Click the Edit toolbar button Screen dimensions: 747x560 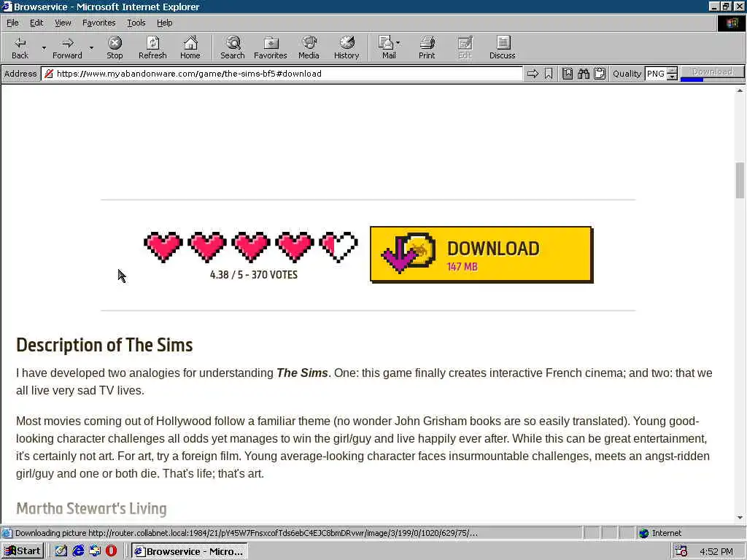[x=465, y=47]
